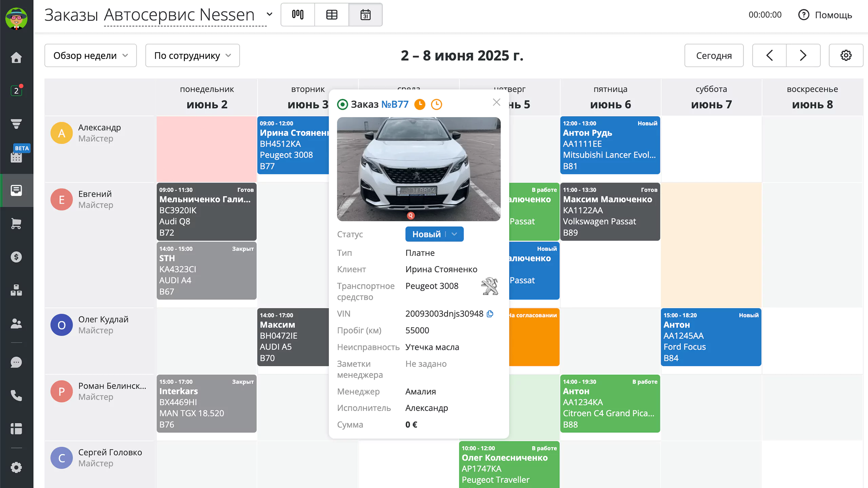Viewport: 868px width, 488px height.
Task: Click the понедельник июнь 2 column header
Action: (207, 97)
